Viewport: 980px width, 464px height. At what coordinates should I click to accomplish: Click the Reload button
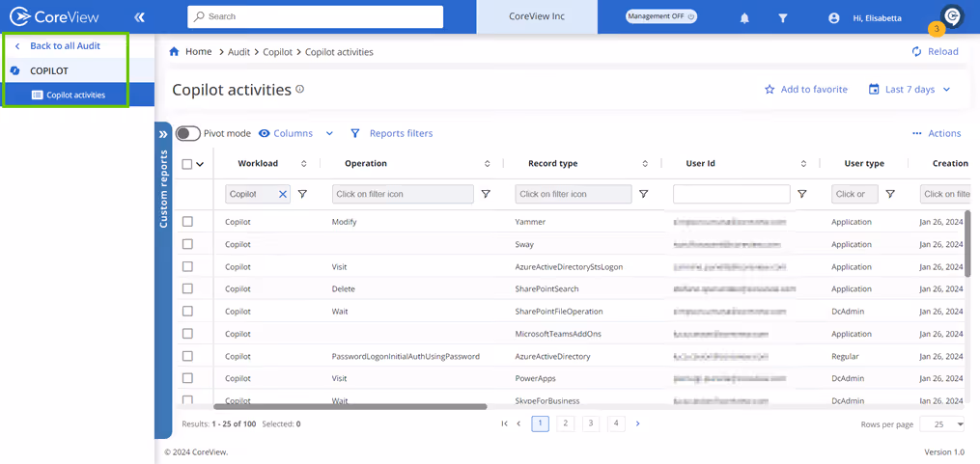point(935,52)
